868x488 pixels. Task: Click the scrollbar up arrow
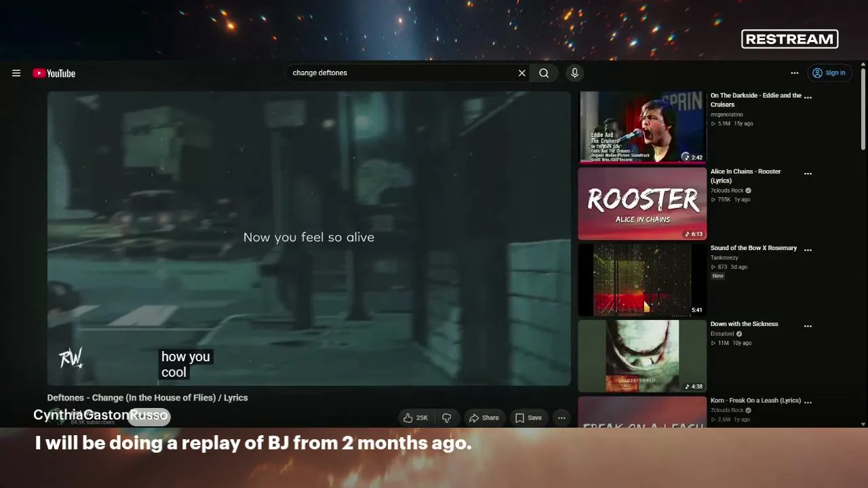pyautogui.click(x=863, y=64)
